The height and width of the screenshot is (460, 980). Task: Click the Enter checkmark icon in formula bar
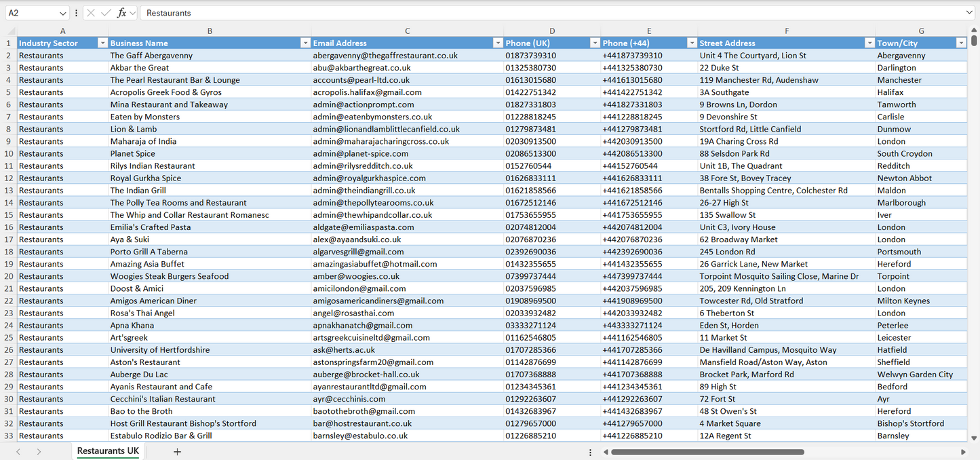[106, 13]
